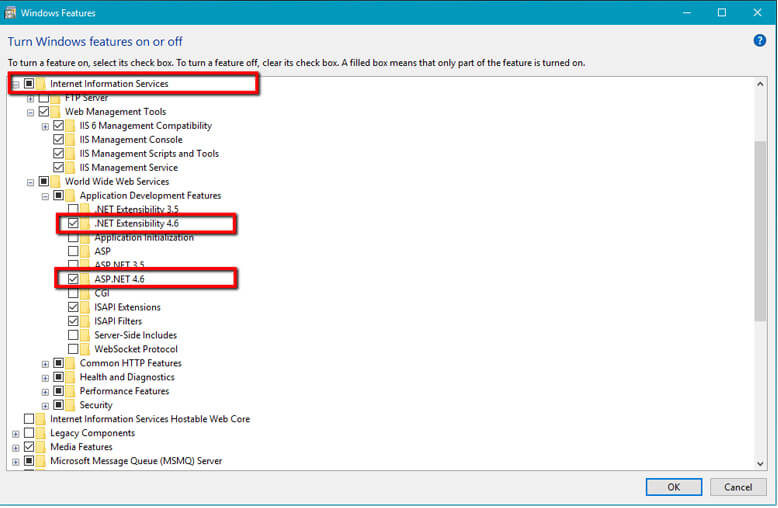Image resolution: width=778 pixels, height=508 pixels.
Task: Click the blue help question mark icon
Action: [759, 40]
